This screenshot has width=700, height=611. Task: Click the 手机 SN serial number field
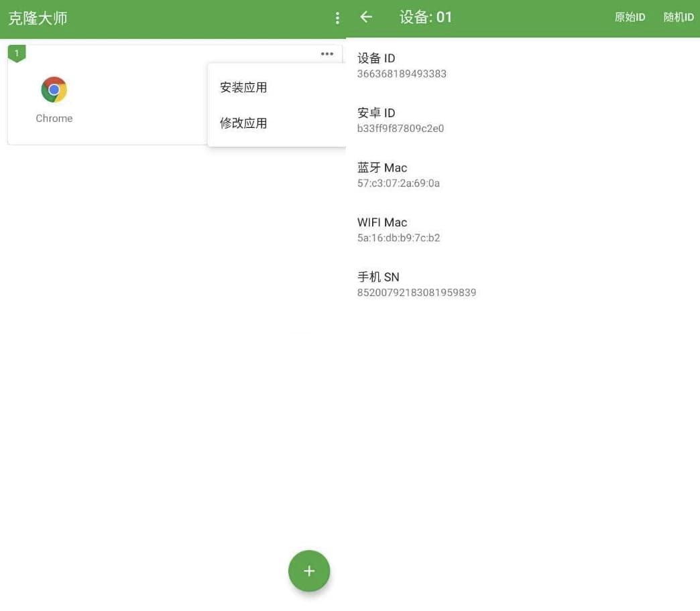click(416, 293)
